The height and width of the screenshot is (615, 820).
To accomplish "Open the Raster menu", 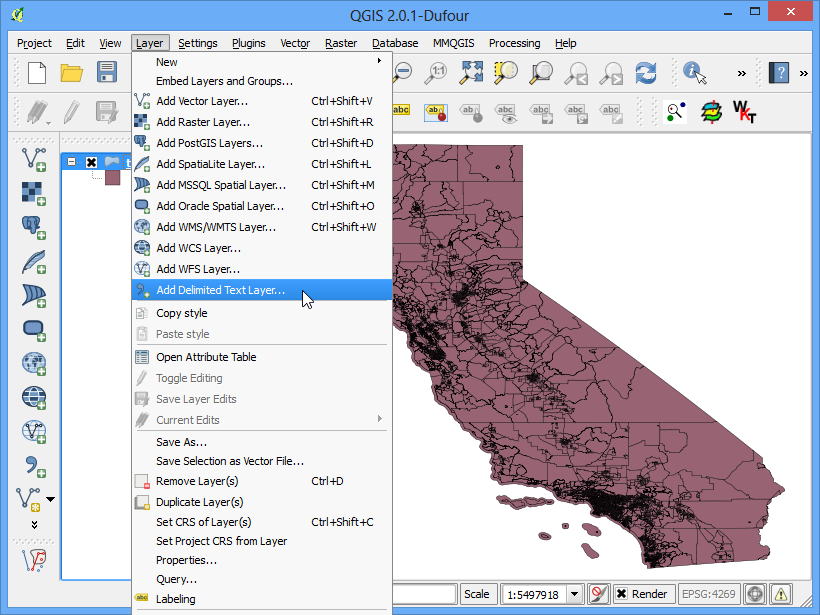I will [x=341, y=43].
